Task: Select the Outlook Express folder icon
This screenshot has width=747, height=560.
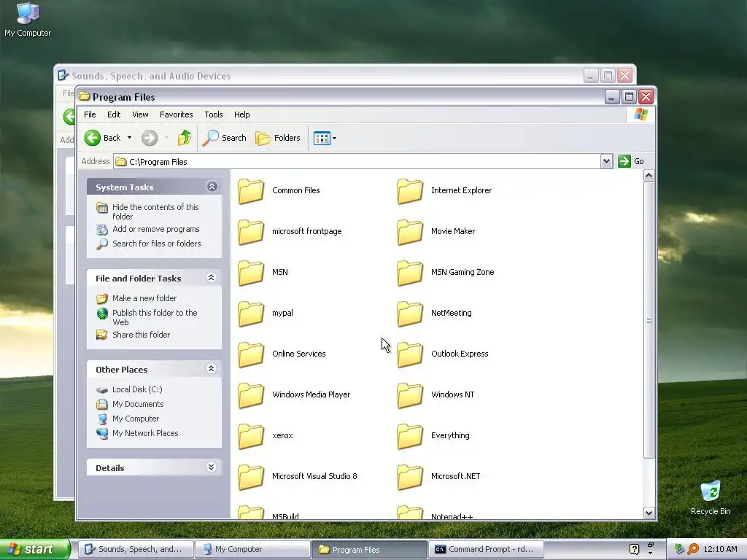Action: point(410,354)
